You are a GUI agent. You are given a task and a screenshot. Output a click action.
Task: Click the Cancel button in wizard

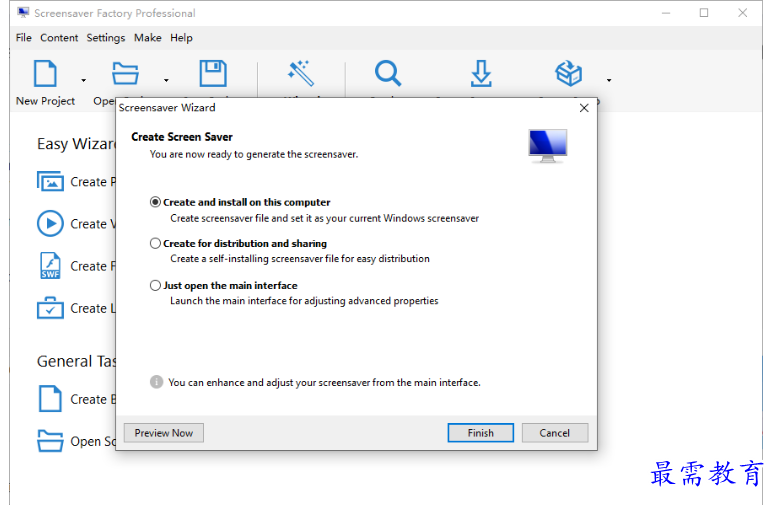click(x=555, y=433)
